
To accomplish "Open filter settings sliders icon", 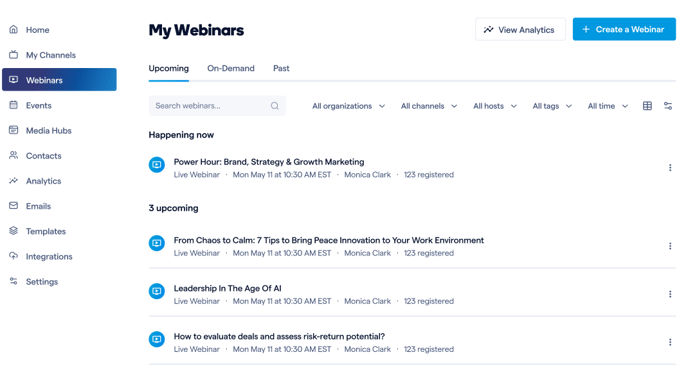I will tap(667, 106).
